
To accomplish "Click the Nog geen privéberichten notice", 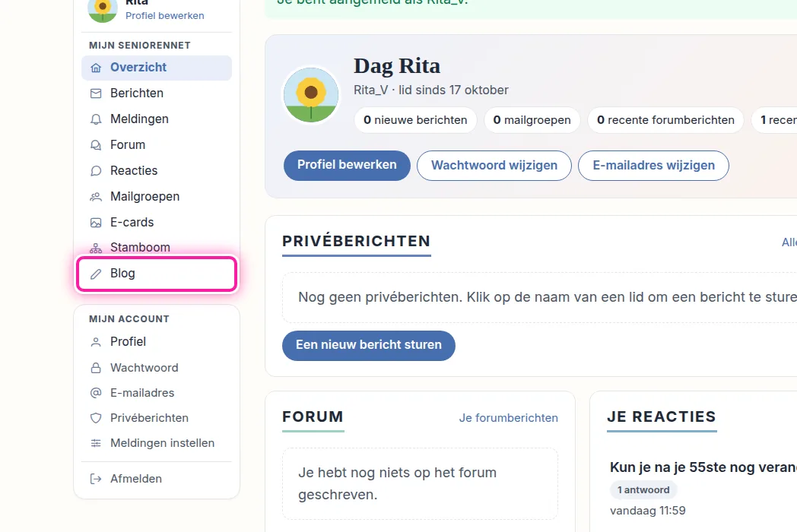I will pos(540,297).
